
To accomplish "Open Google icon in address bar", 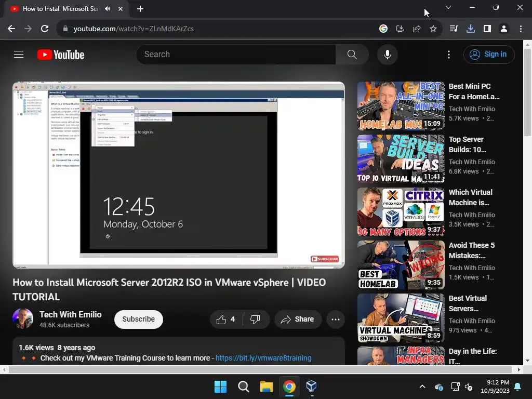I will click(383, 29).
